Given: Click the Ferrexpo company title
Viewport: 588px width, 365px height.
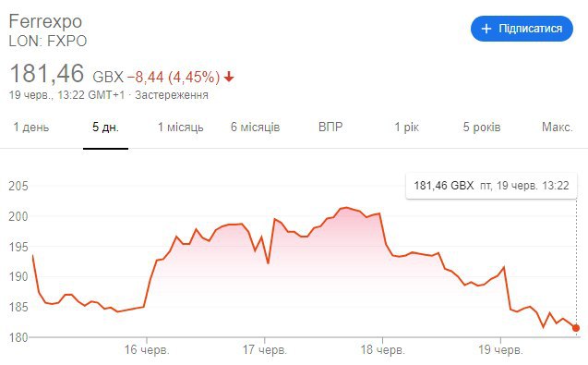Looking at the screenshot, I should coord(45,21).
